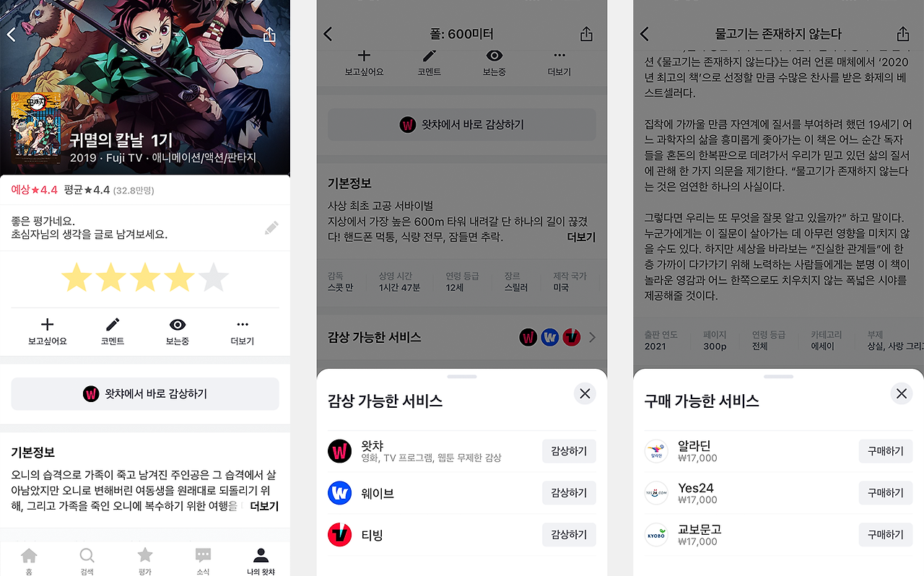The image size is (924, 576).
Task: Open 코멘트 pencil icon under stars
Action: 113,325
